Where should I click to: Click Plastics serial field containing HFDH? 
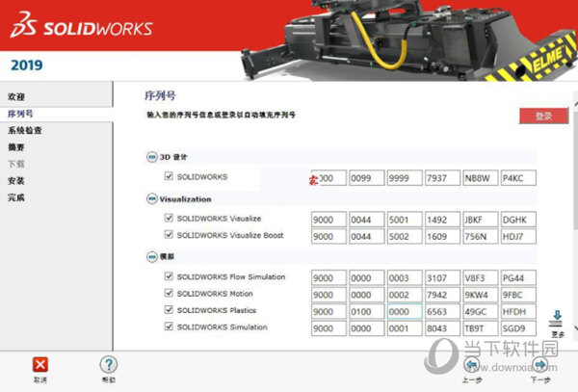[518, 312]
